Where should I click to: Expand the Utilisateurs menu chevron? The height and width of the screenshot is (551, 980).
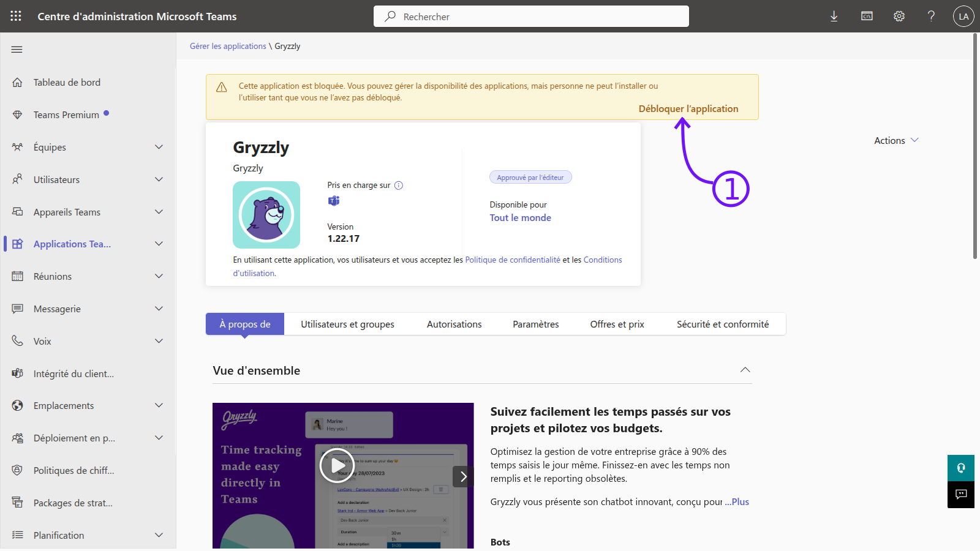[x=159, y=179]
